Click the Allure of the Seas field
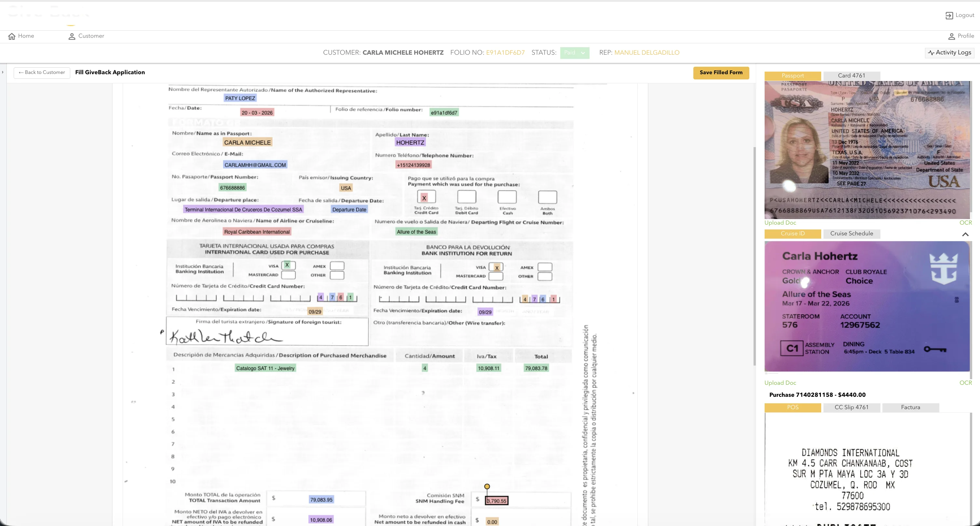The image size is (980, 526). [x=416, y=232]
